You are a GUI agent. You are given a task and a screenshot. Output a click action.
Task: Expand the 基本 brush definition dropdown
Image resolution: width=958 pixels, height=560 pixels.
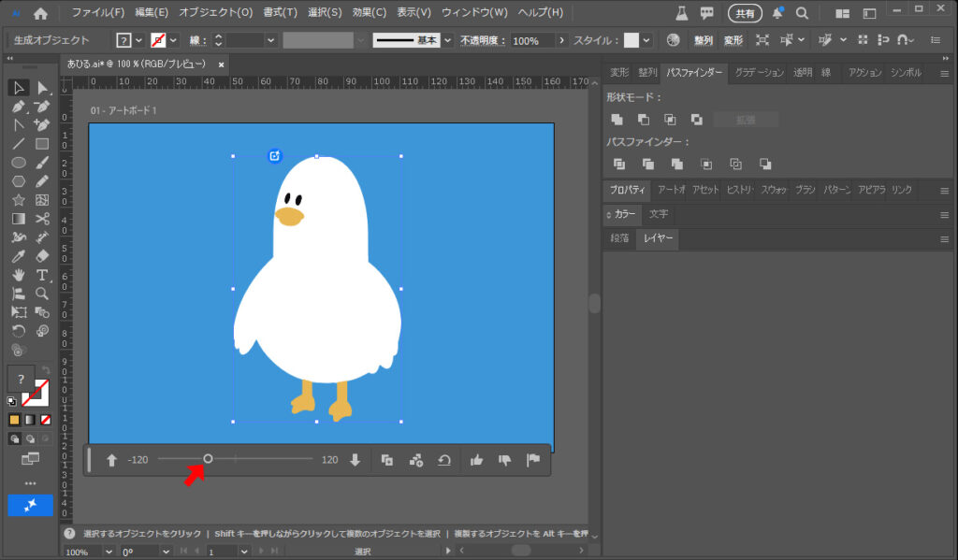[448, 41]
